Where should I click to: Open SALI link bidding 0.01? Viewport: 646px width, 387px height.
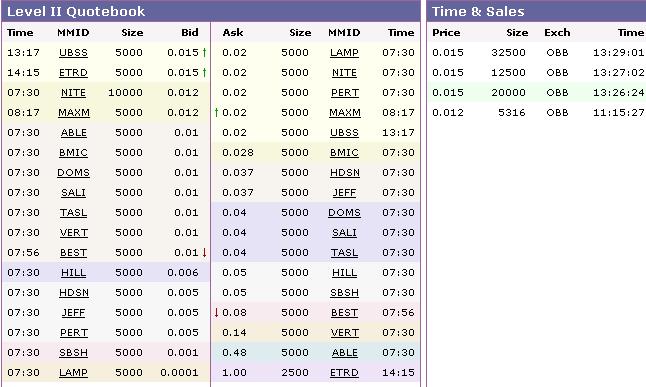73,193
